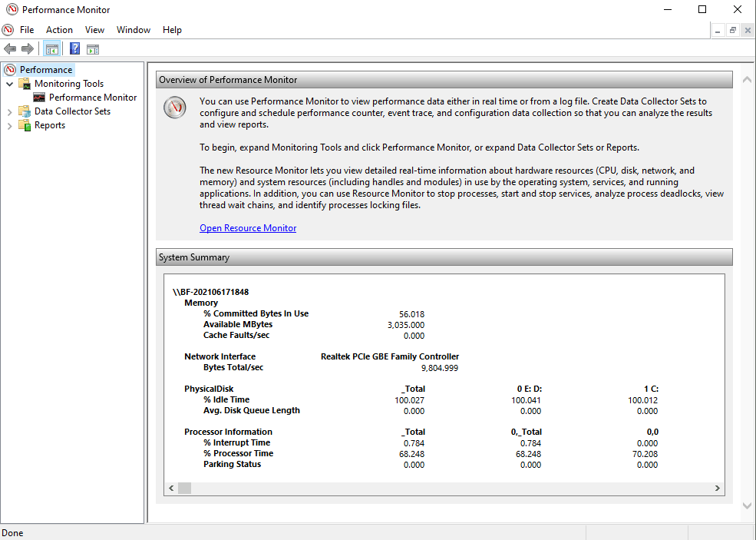Viewport: 756px width, 540px height.
Task: Open the File menu
Action: [28, 29]
